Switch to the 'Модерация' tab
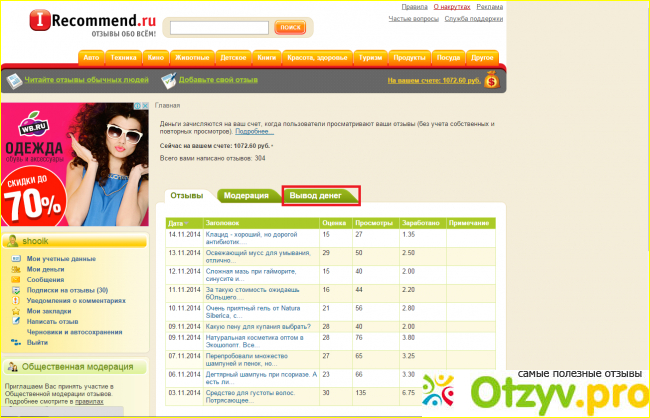Viewport: 650px width, 418px height. pyautogui.click(x=246, y=195)
